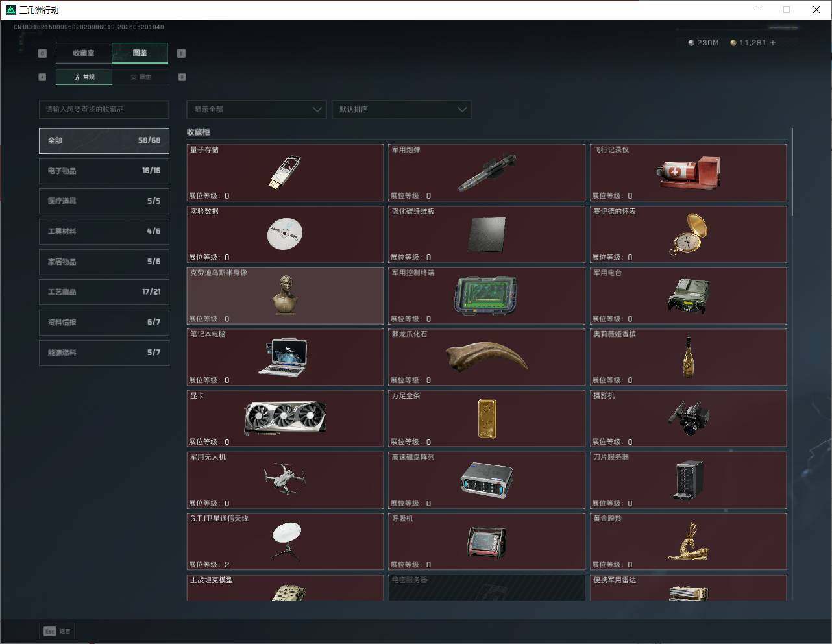View the 高速磁盘阵列 disk array
The width and height of the screenshot is (832, 644).
click(x=487, y=480)
